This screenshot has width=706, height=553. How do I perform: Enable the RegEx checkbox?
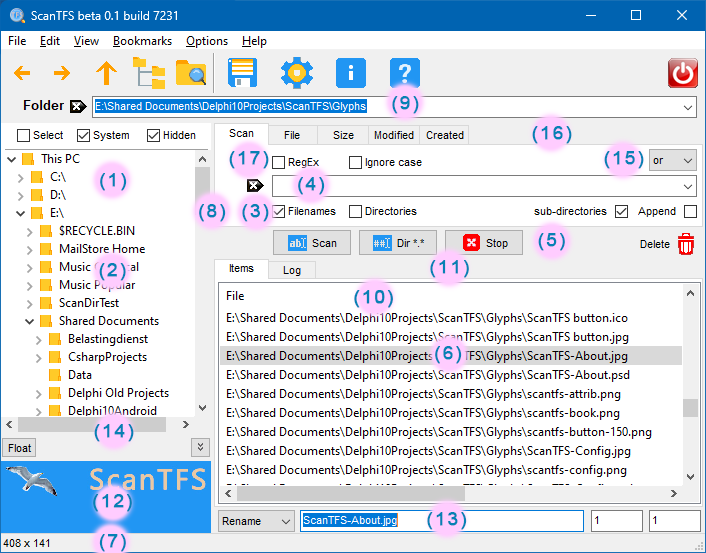point(278,162)
